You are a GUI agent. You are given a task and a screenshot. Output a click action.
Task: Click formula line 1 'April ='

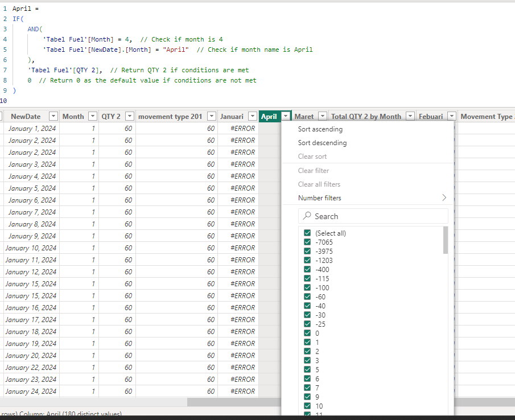point(26,9)
